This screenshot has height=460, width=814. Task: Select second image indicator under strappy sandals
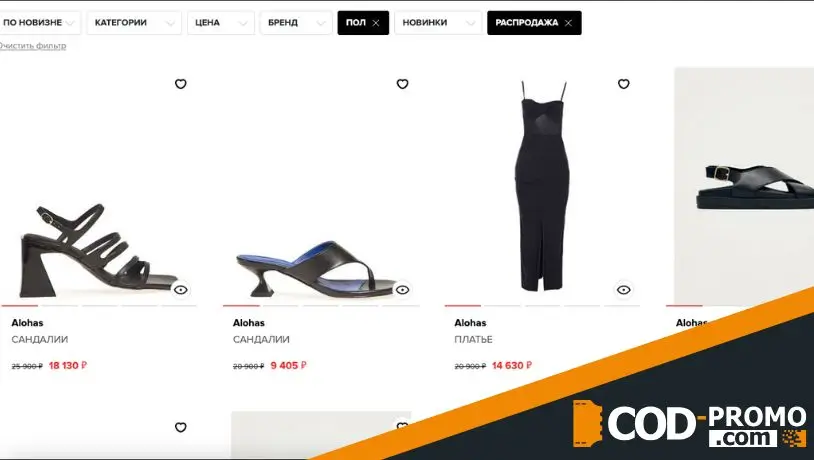point(60,306)
